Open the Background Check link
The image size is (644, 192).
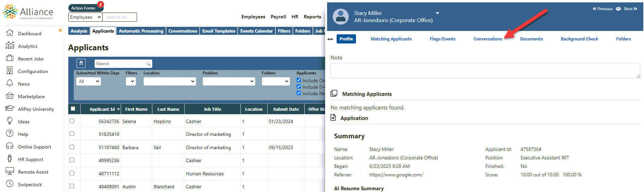coord(579,39)
